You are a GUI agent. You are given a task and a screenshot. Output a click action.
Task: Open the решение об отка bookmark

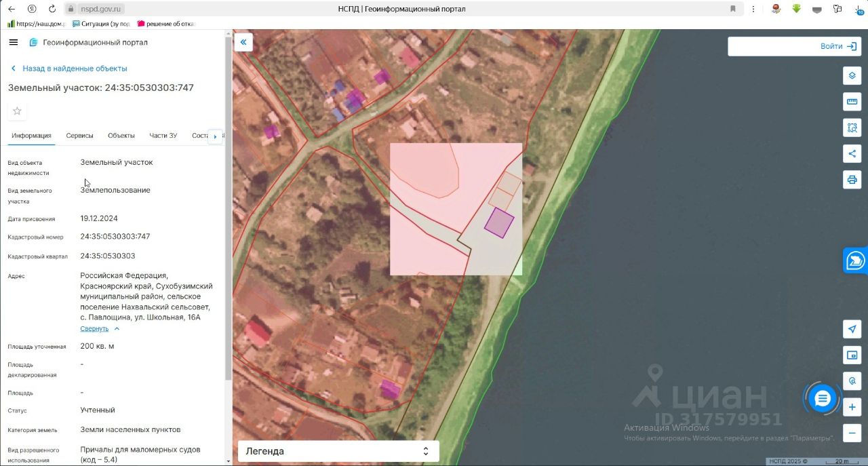pos(166,24)
